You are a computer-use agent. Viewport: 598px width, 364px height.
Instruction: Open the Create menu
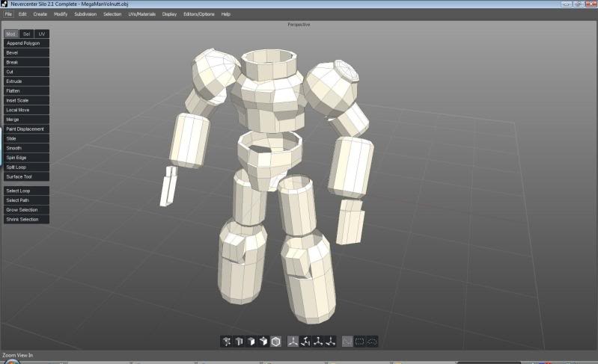(40, 14)
